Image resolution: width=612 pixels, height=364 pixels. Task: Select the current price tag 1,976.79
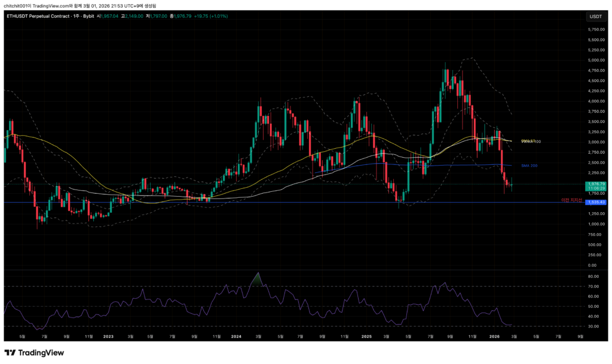point(595,183)
